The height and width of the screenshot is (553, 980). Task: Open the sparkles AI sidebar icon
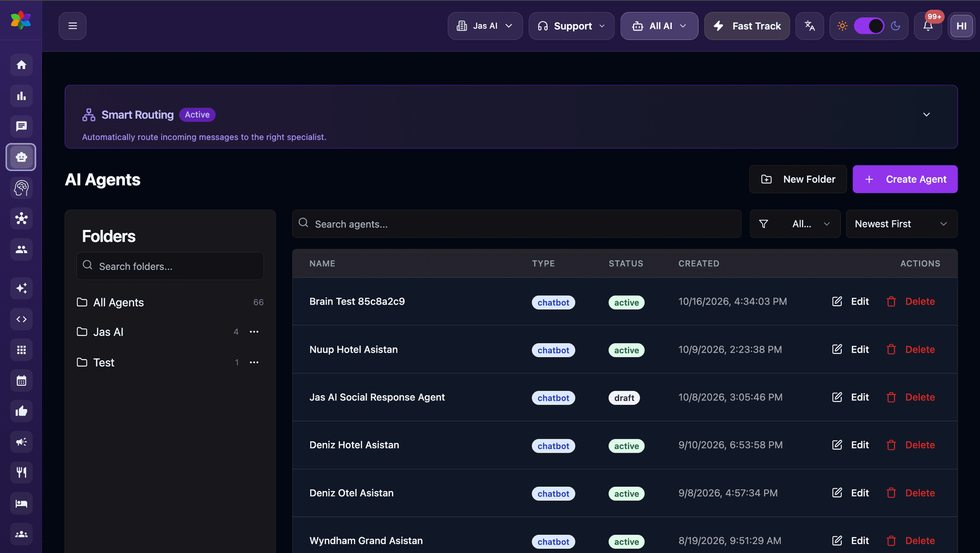coord(21,288)
